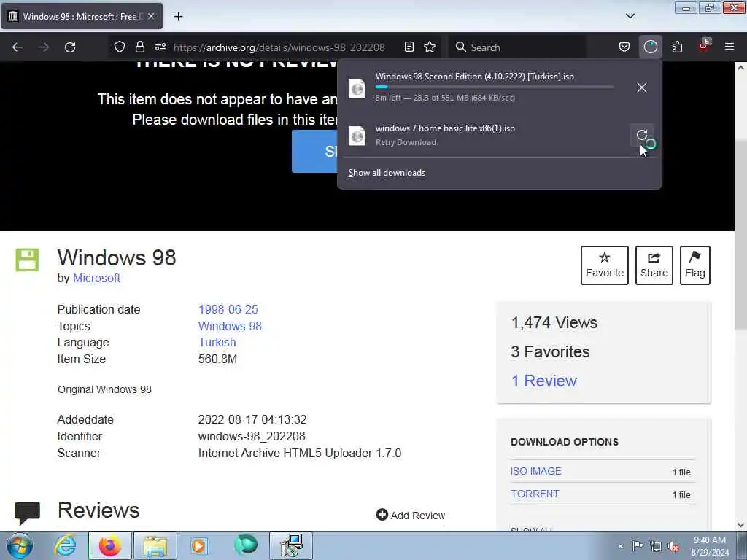This screenshot has width=747, height=560.
Task: Click the Reviews speech bubble icon
Action: (27, 513)
